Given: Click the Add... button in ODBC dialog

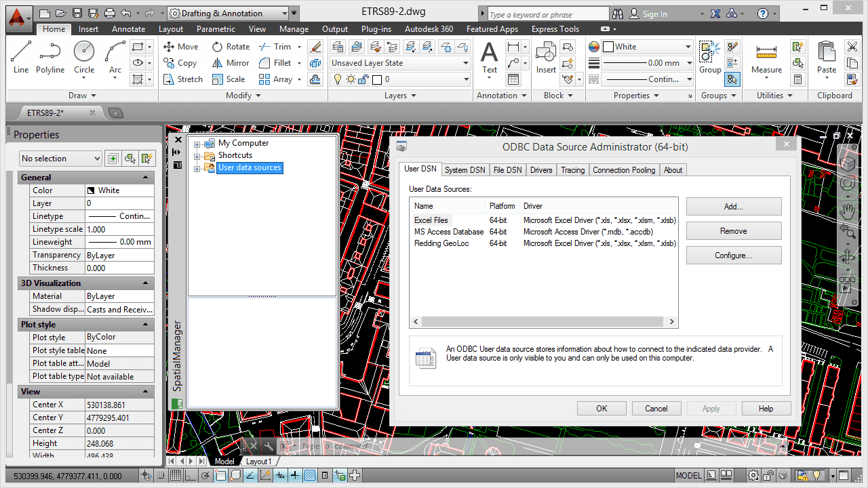Looking at the screenshot, I should (x=734, y=206).
